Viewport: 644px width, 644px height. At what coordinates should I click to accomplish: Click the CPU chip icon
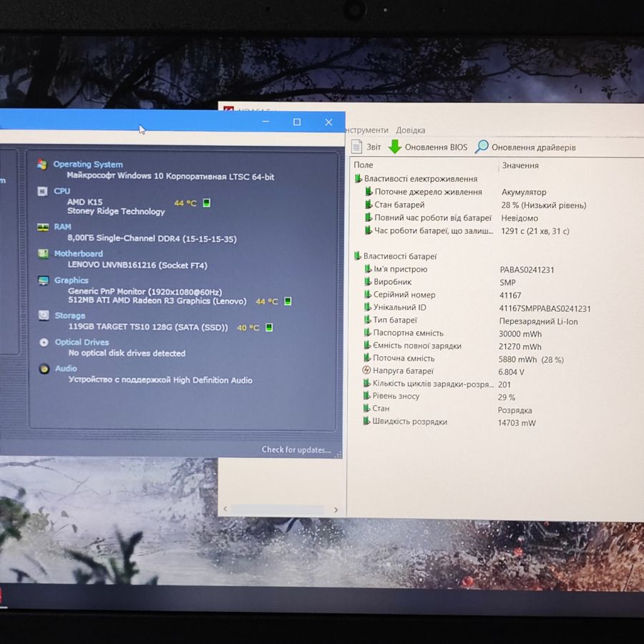pyautogui.click(x=42, y=191)
